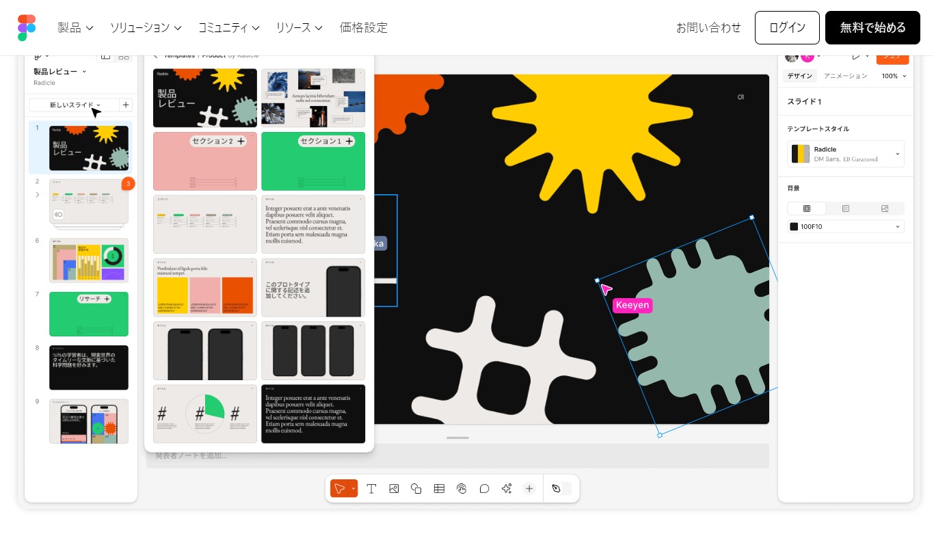934x560 pixels.
Task: Select the Text tool in bottom toolbar
Action: 371,488
